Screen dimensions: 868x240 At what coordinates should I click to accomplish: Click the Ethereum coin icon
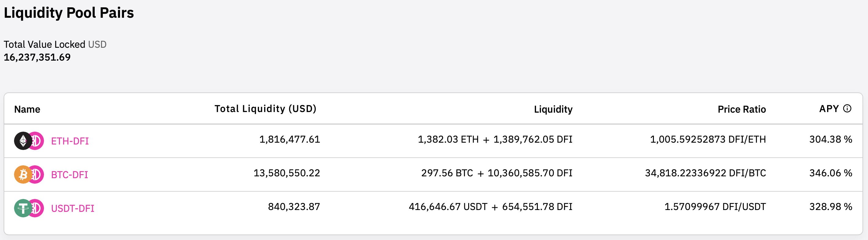point(22,141)
